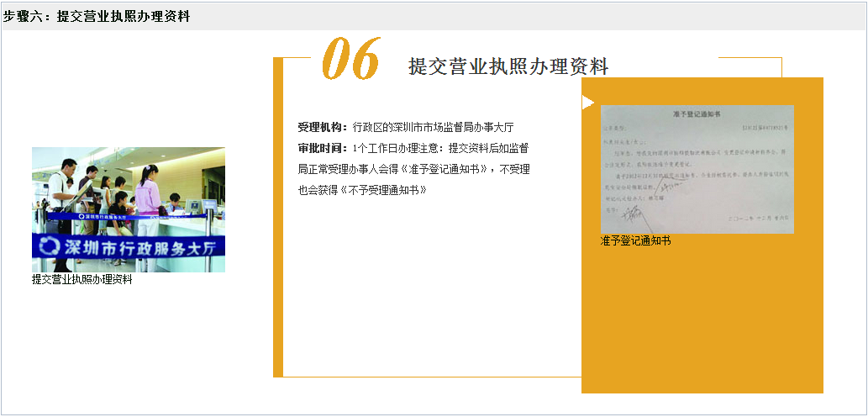Image resolution: width=868 pixels, height=417 pixels.
Task: Click the large italic 06 step number
Action: coord(351,61)
